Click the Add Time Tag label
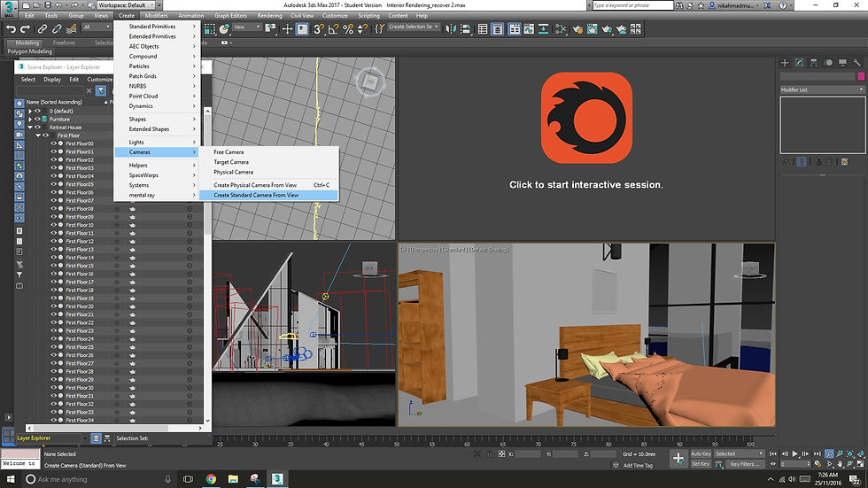The image size is (868, 488). coord(638,465)
